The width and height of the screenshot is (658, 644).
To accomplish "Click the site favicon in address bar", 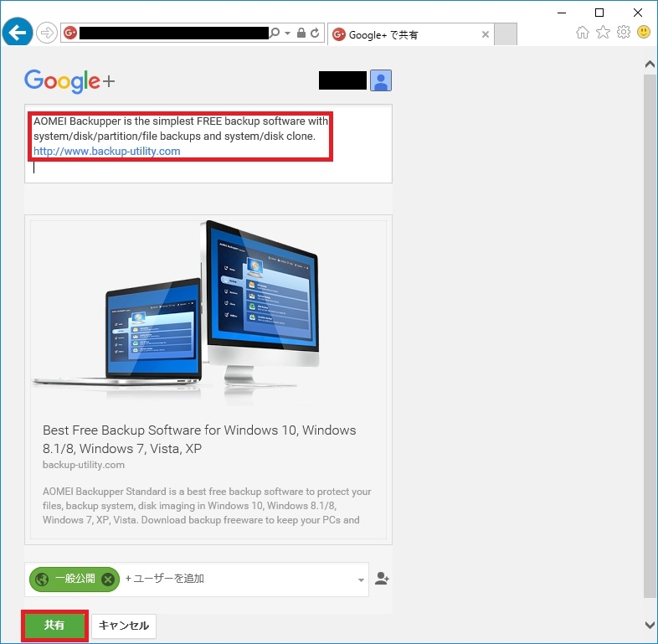I will 70,33.
